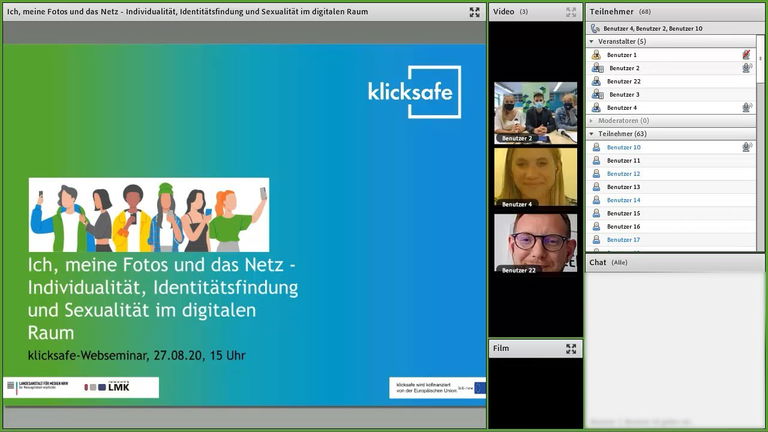Screen dimensions: 768x432
Task: Click the microphone icon beside Benutzer 4
Action: (x=746, y=107)
